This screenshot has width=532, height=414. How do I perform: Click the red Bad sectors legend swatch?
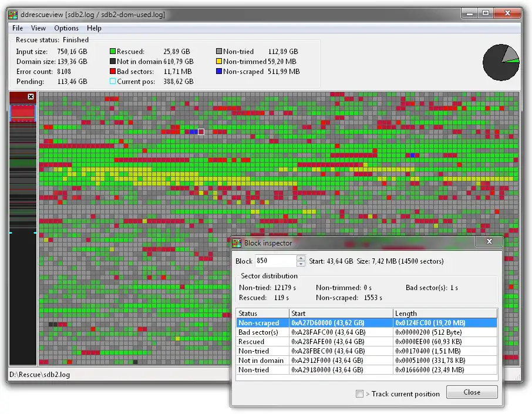coord(113,72)
